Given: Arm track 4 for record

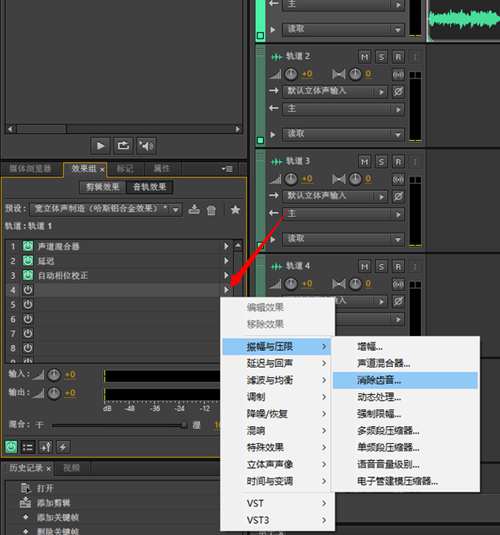Looking at the screenshot, I should click(x=398, y=266).
